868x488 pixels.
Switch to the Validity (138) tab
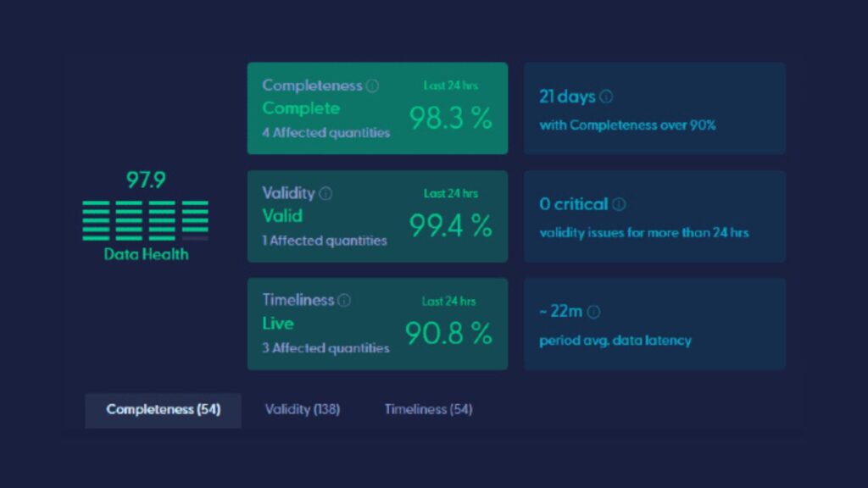click(302, 410)
